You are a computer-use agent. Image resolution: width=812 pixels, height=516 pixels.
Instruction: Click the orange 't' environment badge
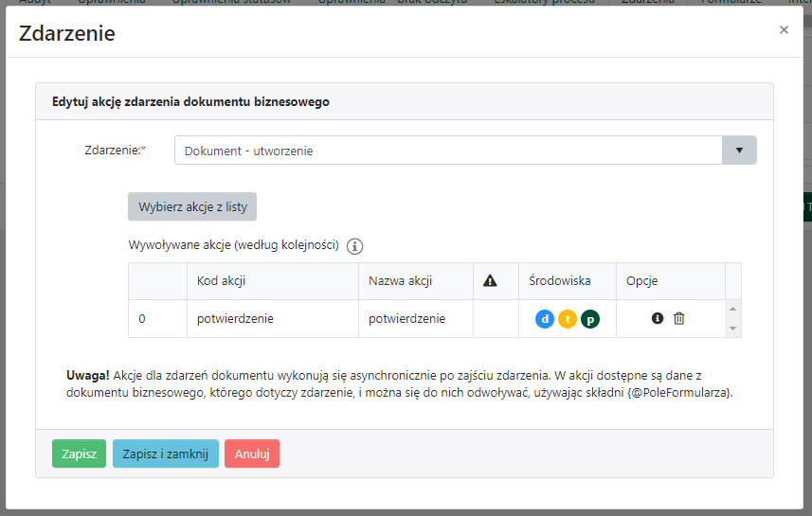pyautogui.click(x=568, y=319)
